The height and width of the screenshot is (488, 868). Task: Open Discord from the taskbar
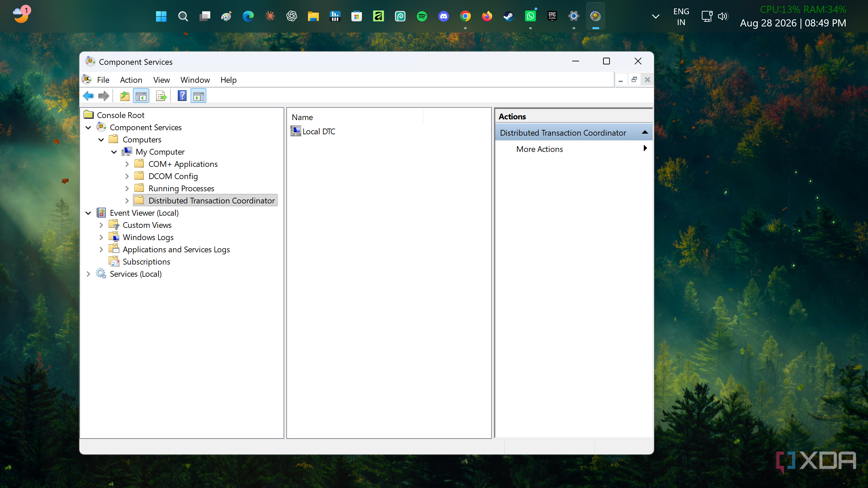click(x=443, y=16)
